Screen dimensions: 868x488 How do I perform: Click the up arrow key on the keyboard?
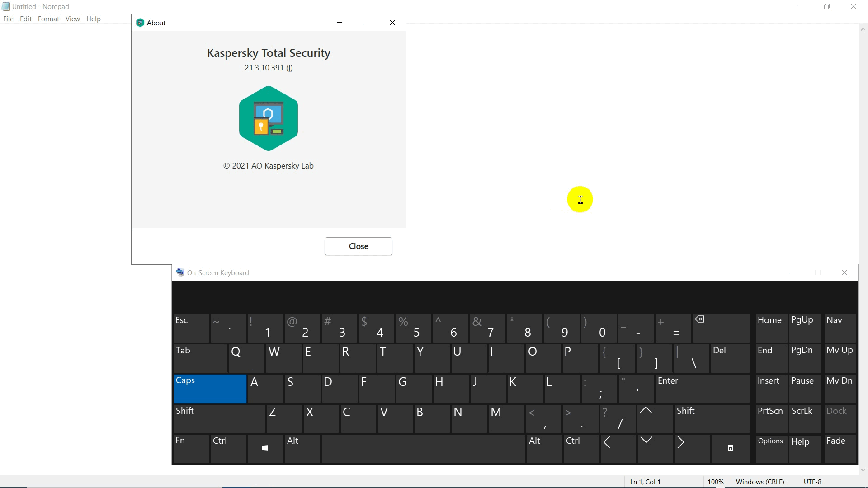click(655, 418)
